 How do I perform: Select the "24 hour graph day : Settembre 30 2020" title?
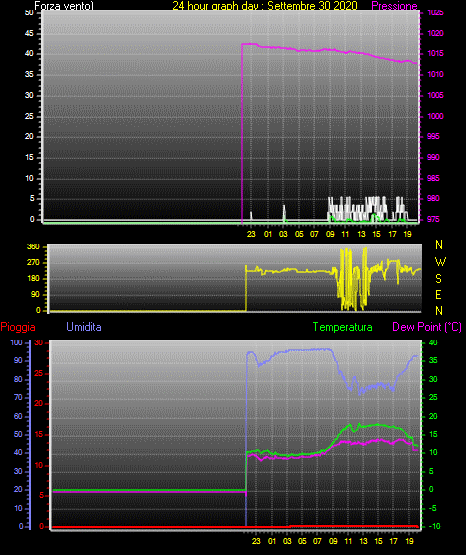(265, 5)
